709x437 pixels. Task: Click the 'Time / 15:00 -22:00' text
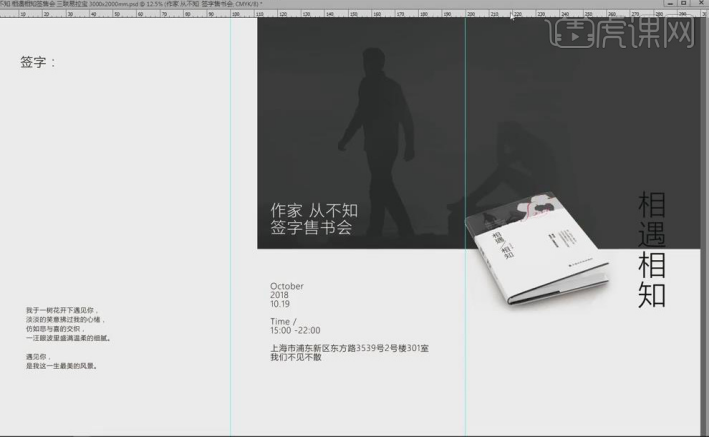point(295,324)
